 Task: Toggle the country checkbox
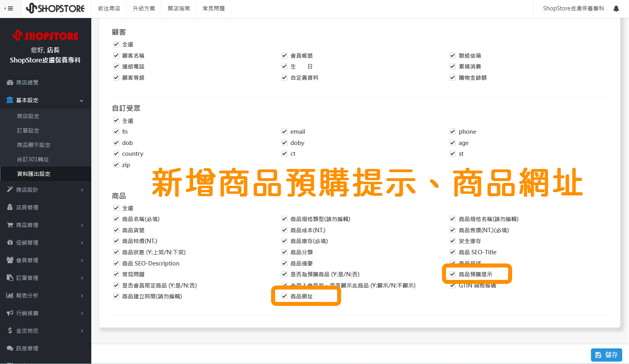coord(116,154)
